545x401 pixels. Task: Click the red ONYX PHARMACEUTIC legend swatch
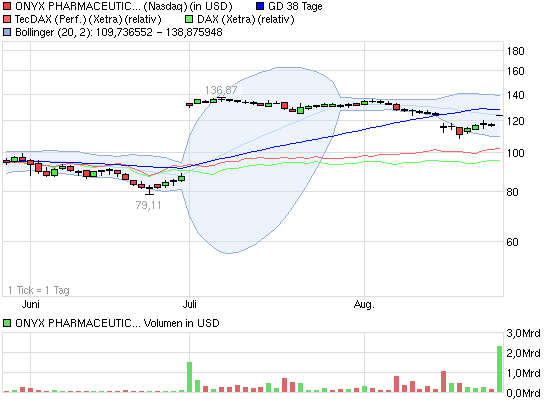pos(7,6)
